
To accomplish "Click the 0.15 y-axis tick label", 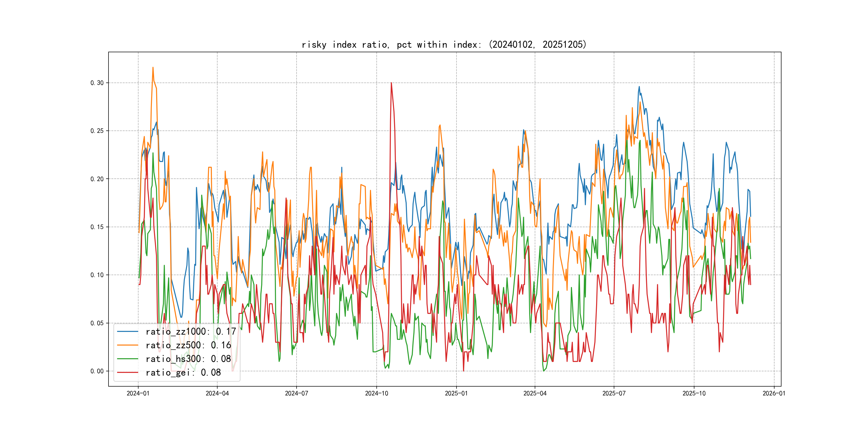I will tap(97, 227).
